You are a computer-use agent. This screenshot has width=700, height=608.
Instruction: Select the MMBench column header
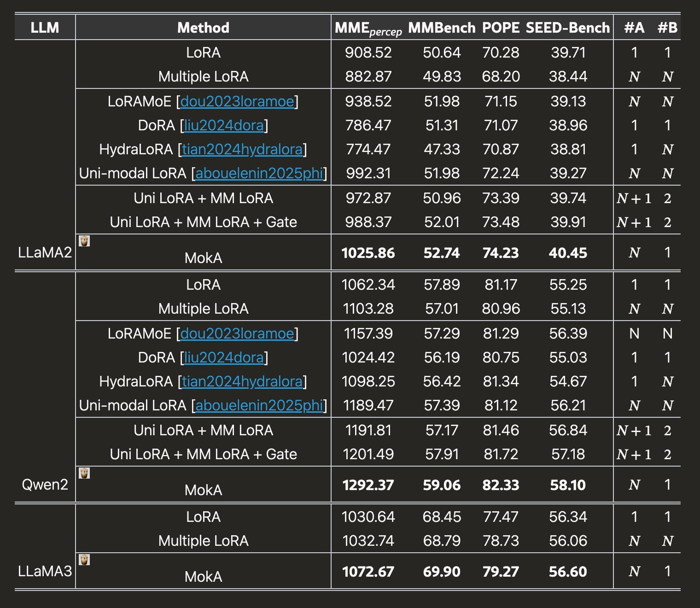[442, 28]
